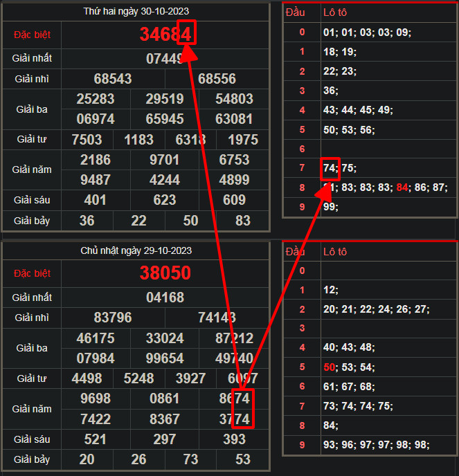The width and height of the screenshot is (459, 476).
Task: Click Lô tô entry 99 in row 9
Action: [x=330, y=206]
